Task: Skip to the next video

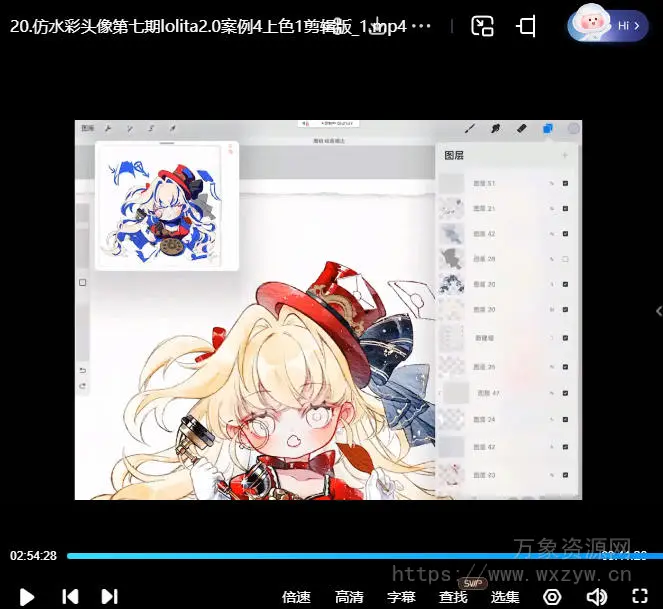Action: pyautogui.click(x=109, y=597)
